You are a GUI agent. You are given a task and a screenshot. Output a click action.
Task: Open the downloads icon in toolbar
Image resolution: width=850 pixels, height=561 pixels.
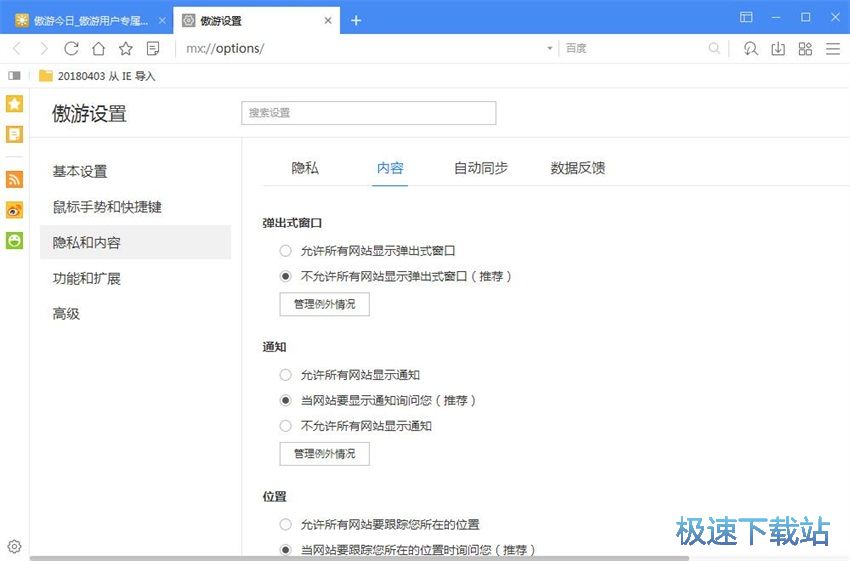pyautogui.click(x=778, y=49)
